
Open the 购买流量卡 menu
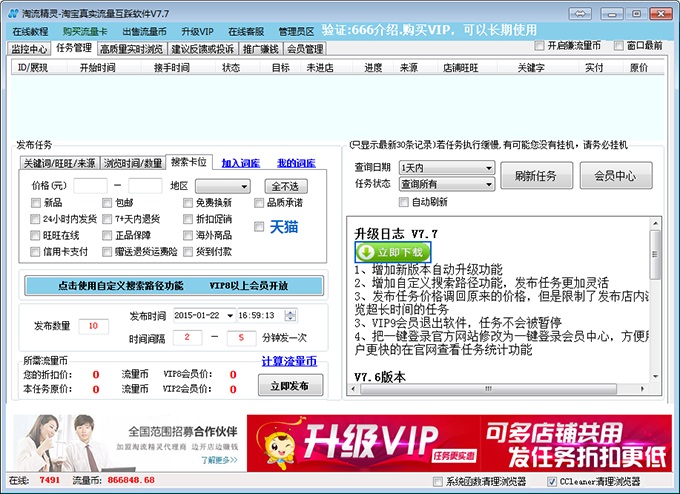pos(85,32)
